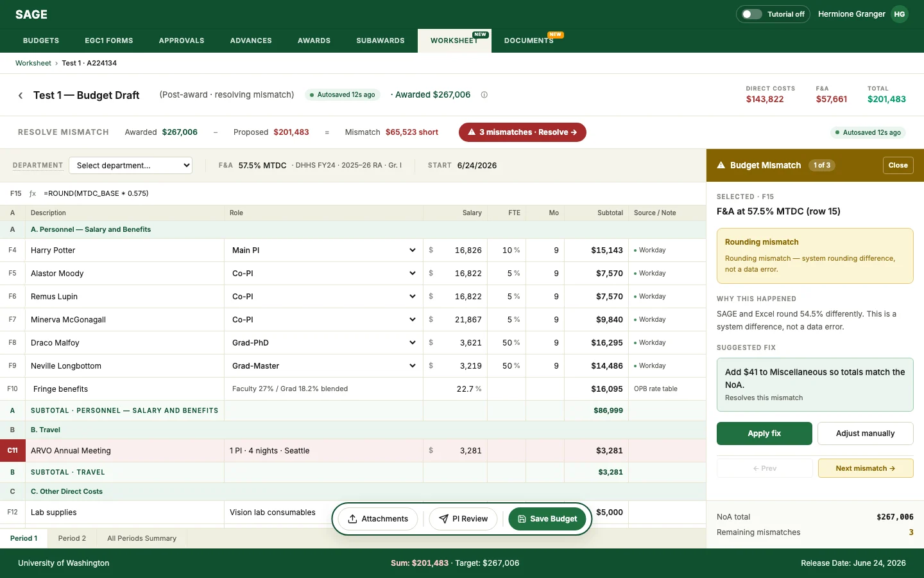Open Draco Malfoy's Grad-PhD role dropdown
This screenshot has width=924, height=578.
pyautogui.click(x=324, y=343)
